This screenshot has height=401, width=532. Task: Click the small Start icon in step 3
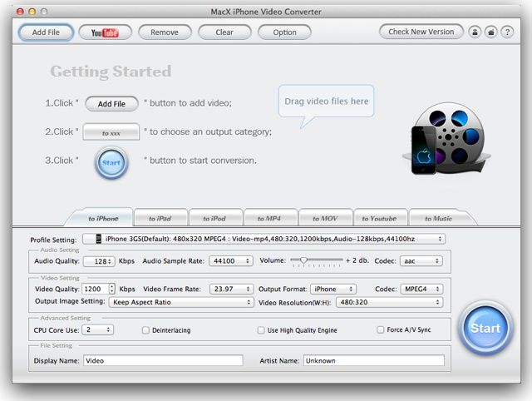click(111, 162)
